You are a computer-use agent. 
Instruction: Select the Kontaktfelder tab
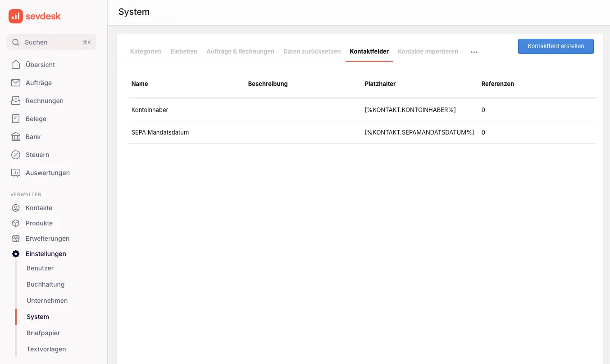click(369, 51)
